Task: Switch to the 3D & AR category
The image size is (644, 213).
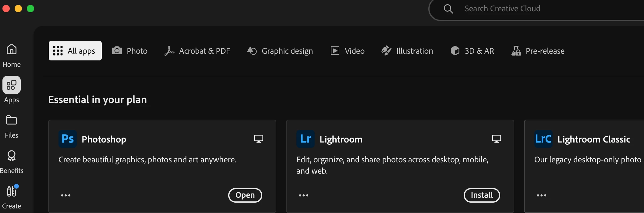Action: pyautogui.click(x=472, y=51)
